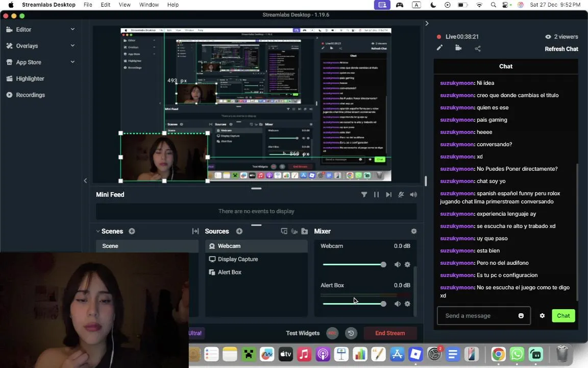
Task: Open Google Chrome from the dock
Action: [498, 354]
